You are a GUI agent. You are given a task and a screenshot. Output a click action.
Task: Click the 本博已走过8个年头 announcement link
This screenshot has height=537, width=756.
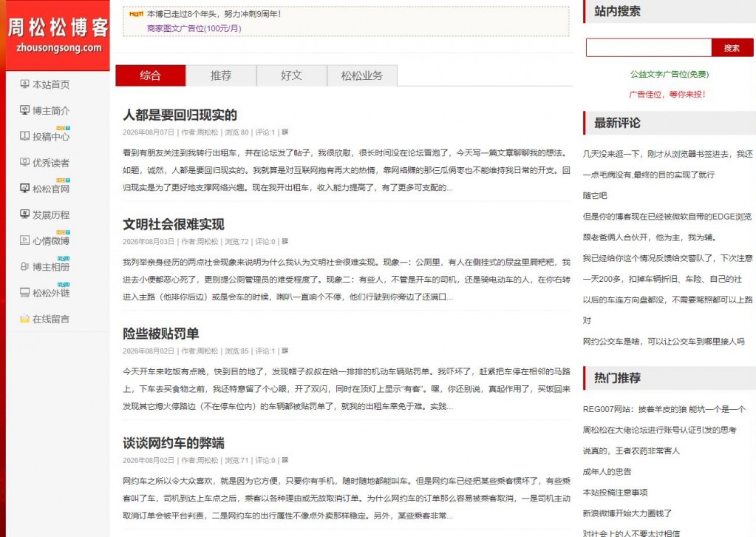click(x=214, y=14)
